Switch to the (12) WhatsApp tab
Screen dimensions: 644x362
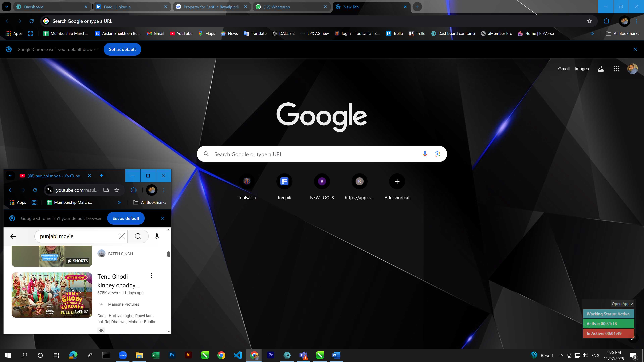291,7
